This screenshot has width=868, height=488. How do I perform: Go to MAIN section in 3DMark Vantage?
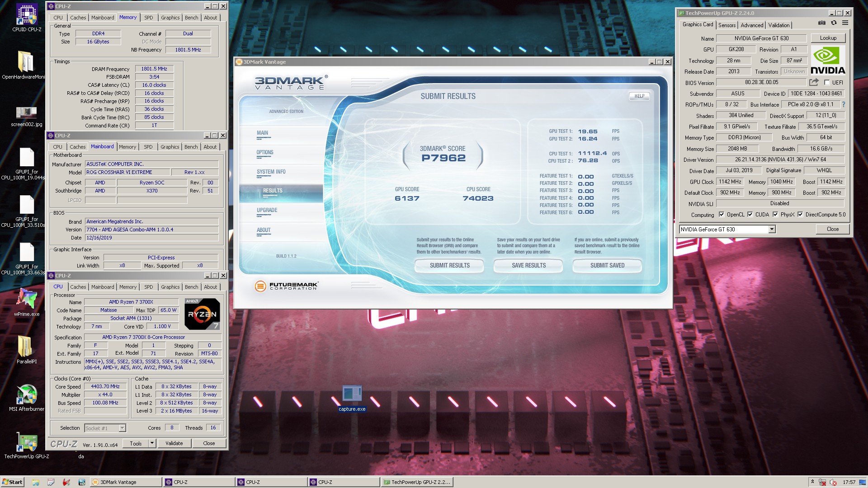click(262, 133)
